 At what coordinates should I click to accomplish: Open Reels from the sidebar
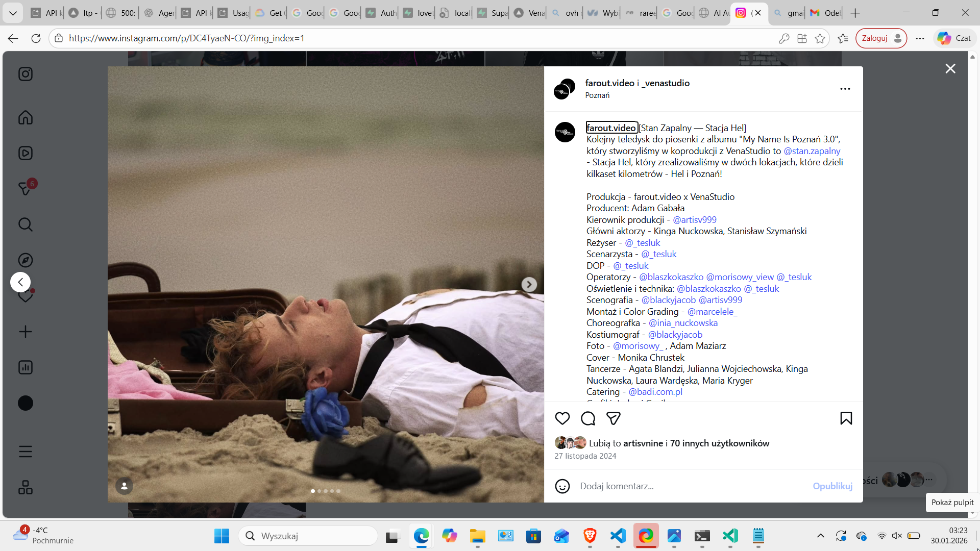(26, 153)
